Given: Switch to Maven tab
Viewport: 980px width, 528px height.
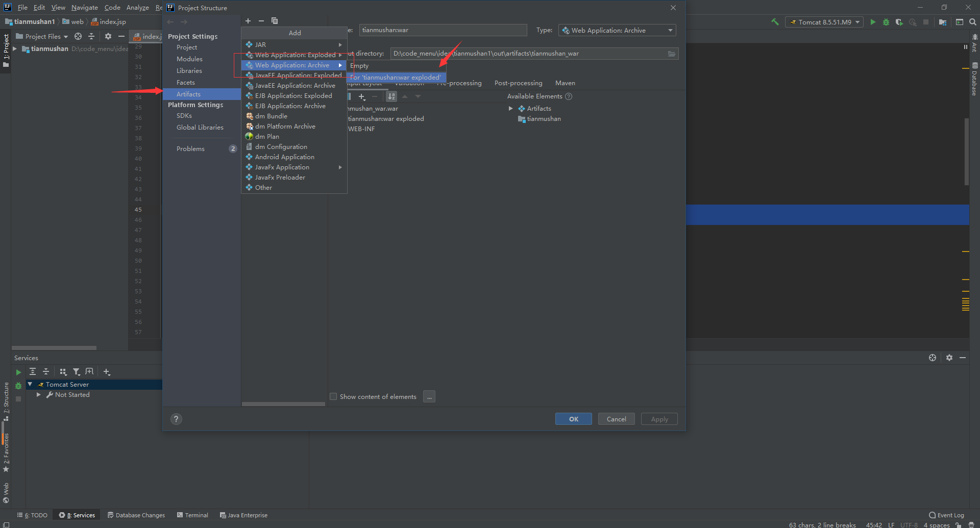Looking at the screenshot, I should coord(565,83).
